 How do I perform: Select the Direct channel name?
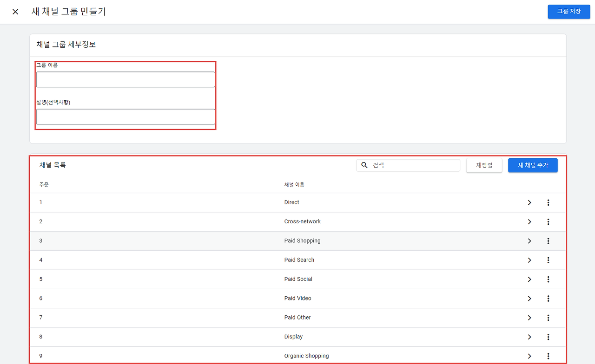[x=292, y=202]
